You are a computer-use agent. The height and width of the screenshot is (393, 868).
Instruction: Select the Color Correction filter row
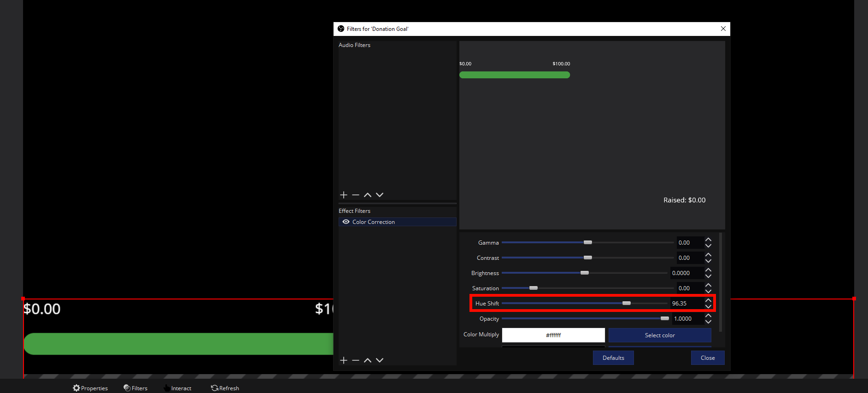click(x=398, y=222)
